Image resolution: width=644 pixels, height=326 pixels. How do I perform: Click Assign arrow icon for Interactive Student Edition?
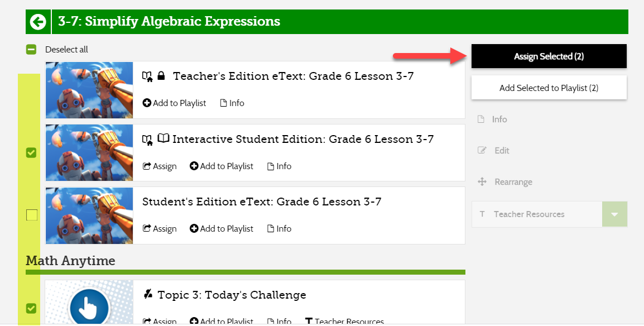tap(147, 166)
